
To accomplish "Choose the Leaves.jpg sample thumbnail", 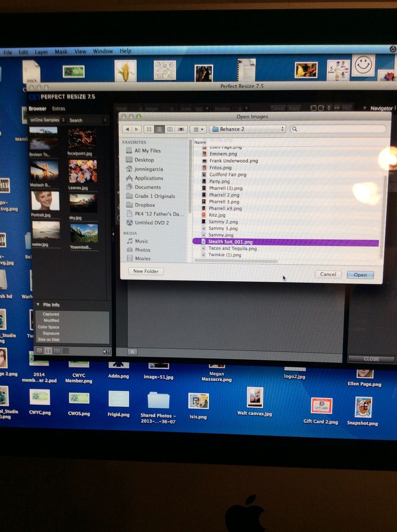I will pyautogui.click(x=83, y=171).
